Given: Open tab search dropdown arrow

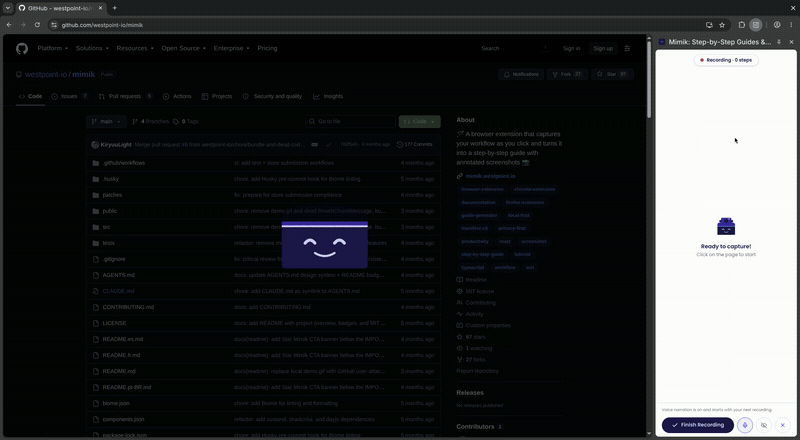Looking at the screenshot, I should point(8,8).
